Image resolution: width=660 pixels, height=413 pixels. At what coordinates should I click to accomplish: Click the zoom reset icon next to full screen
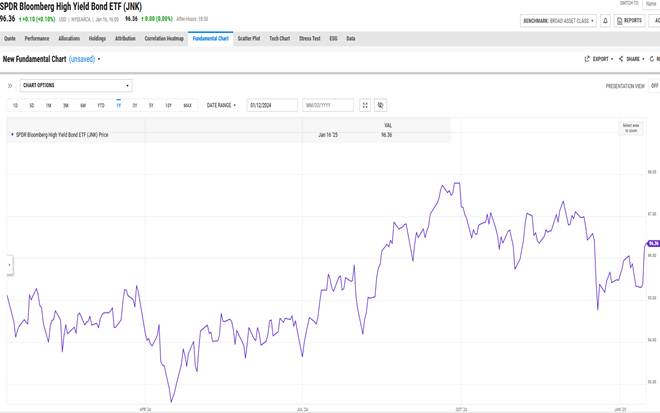[381, 105]
